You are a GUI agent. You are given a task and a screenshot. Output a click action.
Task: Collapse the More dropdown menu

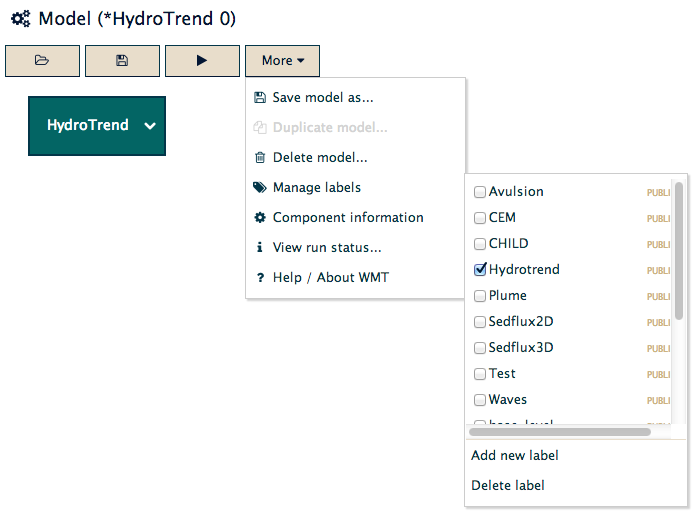pos(283,61)
